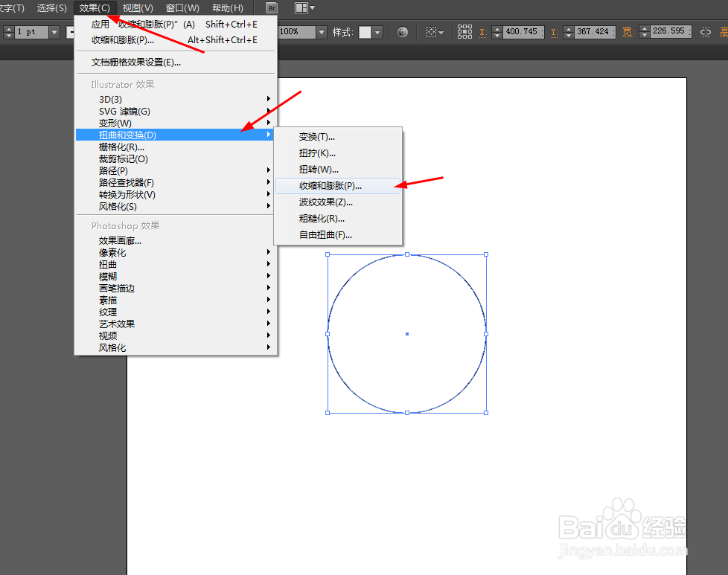Open the 样式 graphic style dropdown arrow
The width and height of the screenshot is (728, 575).
(x=377, y=32)
